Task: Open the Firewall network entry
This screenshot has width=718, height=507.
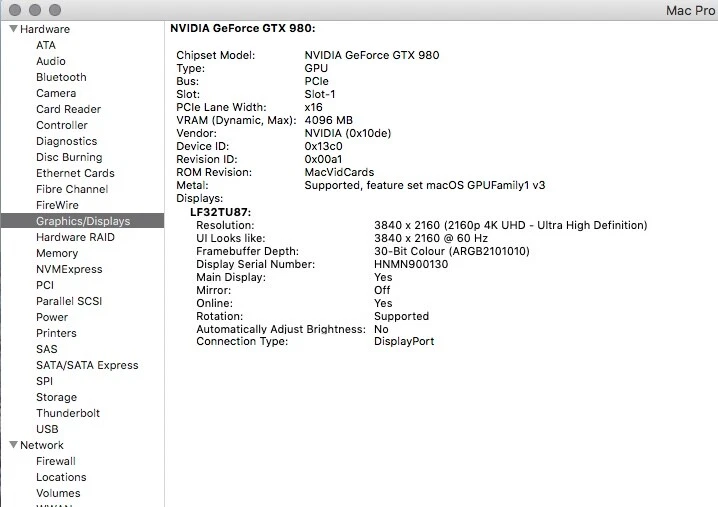Action: coord(56,461)
